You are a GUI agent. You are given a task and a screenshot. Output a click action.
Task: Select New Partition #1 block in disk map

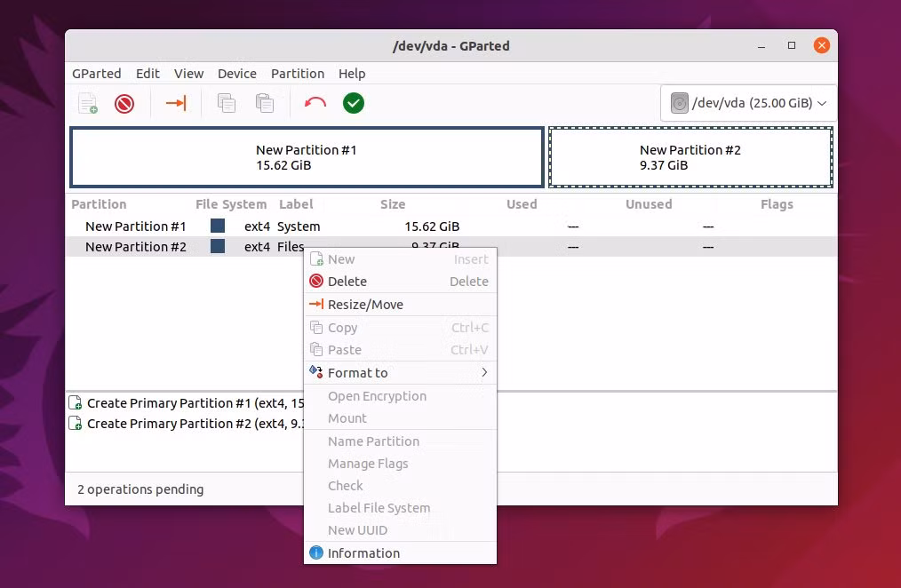click(x=307, y=157)
